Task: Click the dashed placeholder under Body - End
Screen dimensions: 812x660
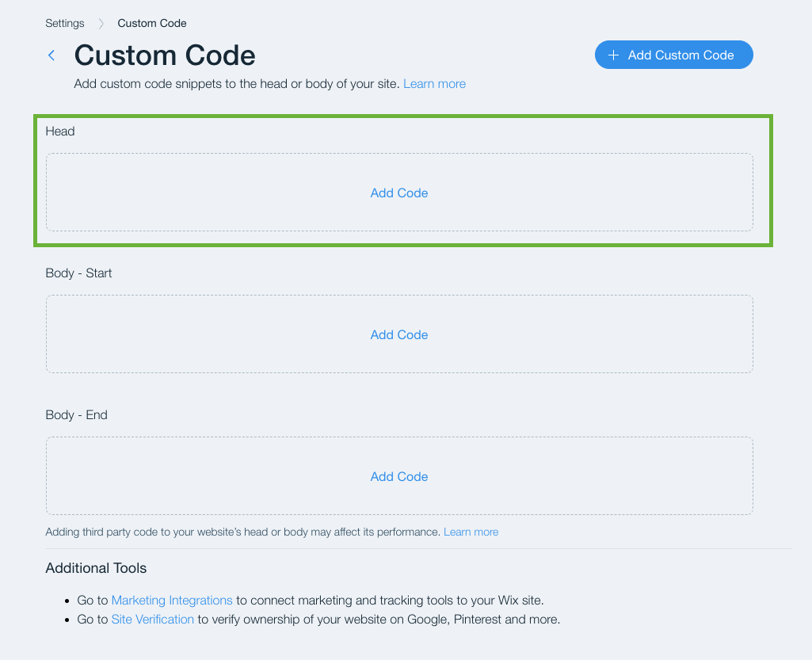Action: (398, 476)
